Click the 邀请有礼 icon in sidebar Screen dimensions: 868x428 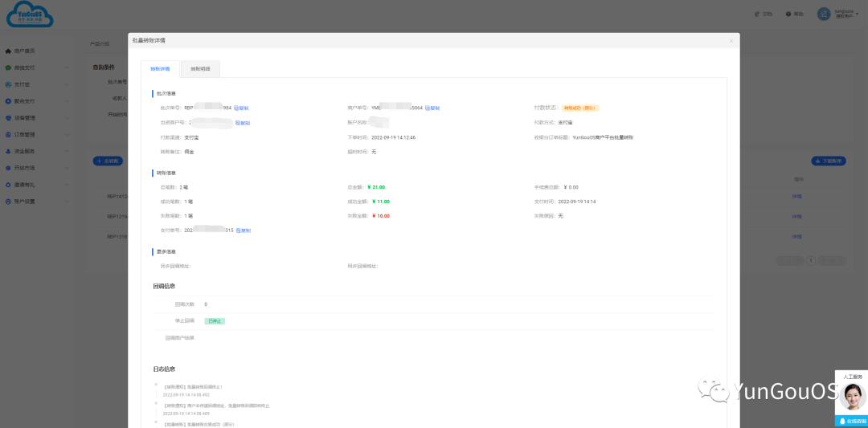coord(8,185)
